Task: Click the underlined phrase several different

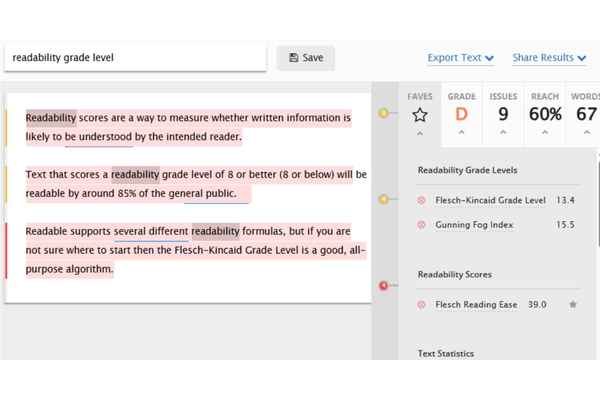Action: (151, 232)
